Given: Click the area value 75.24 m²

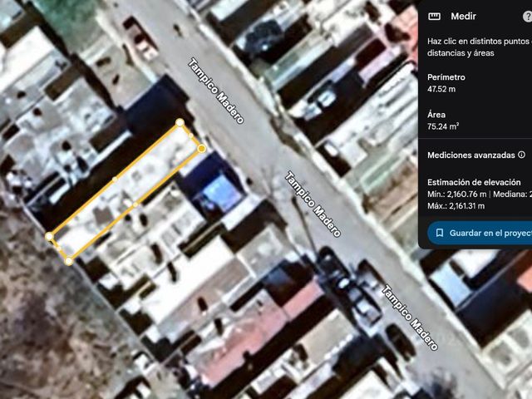Looking at the screenshot, I should click(443, 126).
